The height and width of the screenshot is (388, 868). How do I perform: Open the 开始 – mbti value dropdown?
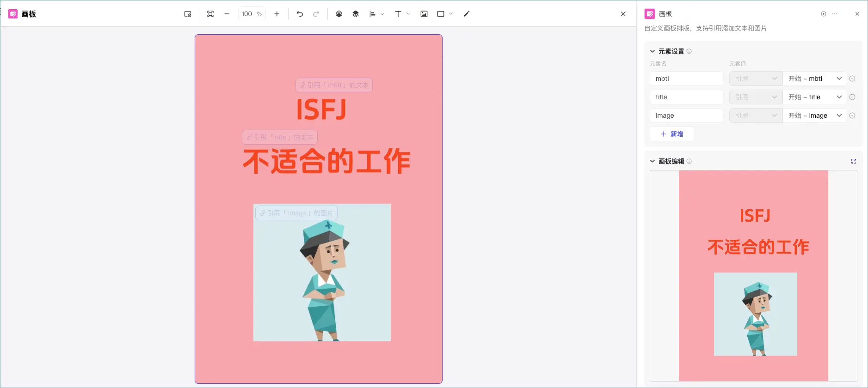[814, 79]
